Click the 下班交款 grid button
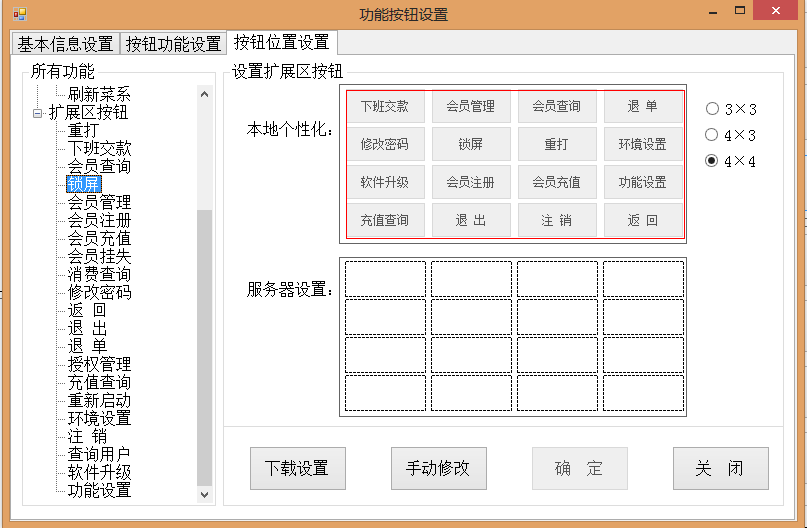Screen dimensions: 807x528 pos(385,107)
